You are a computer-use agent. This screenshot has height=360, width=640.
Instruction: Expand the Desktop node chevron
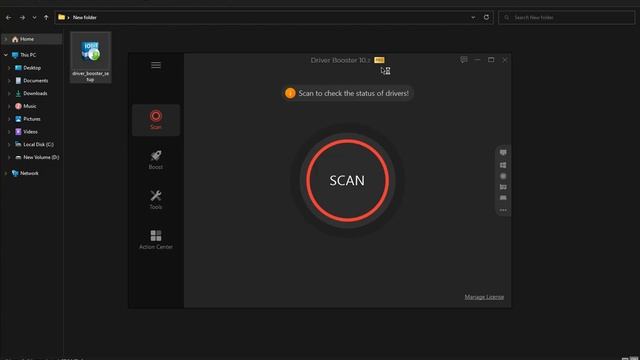point(9,68)
